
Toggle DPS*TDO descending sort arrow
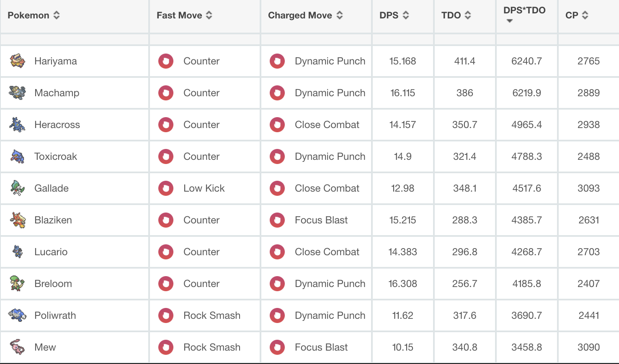pyautogui.click(x=510, y=21)
